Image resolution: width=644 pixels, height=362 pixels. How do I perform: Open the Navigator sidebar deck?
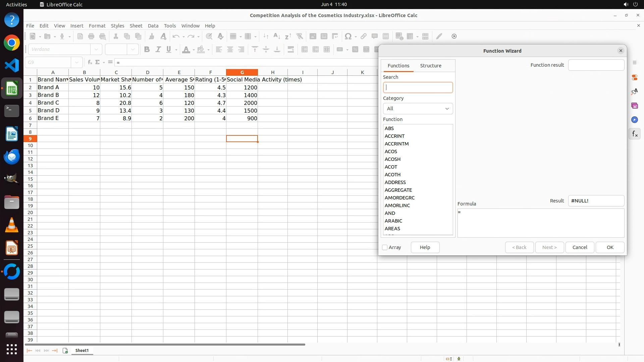pos(634,120)
